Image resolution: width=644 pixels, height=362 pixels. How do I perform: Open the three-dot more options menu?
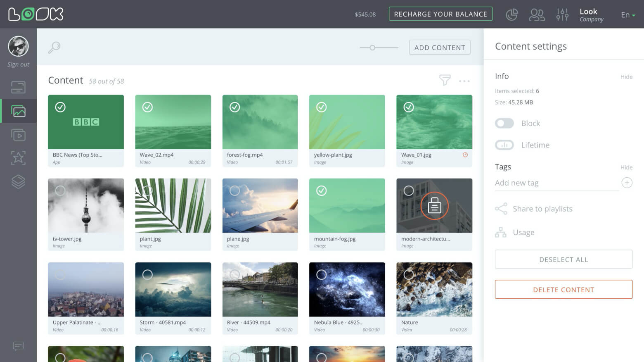(464, 81)
